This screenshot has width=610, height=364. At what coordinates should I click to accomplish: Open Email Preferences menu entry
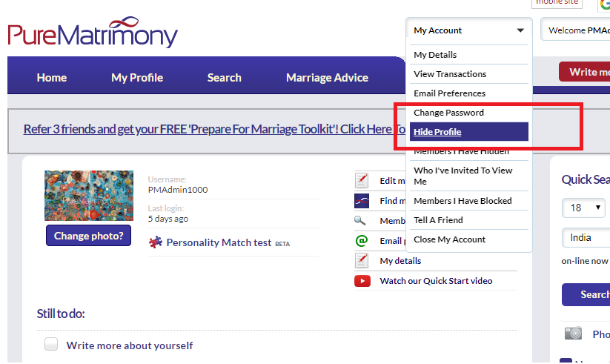click(x=468, y=93)
